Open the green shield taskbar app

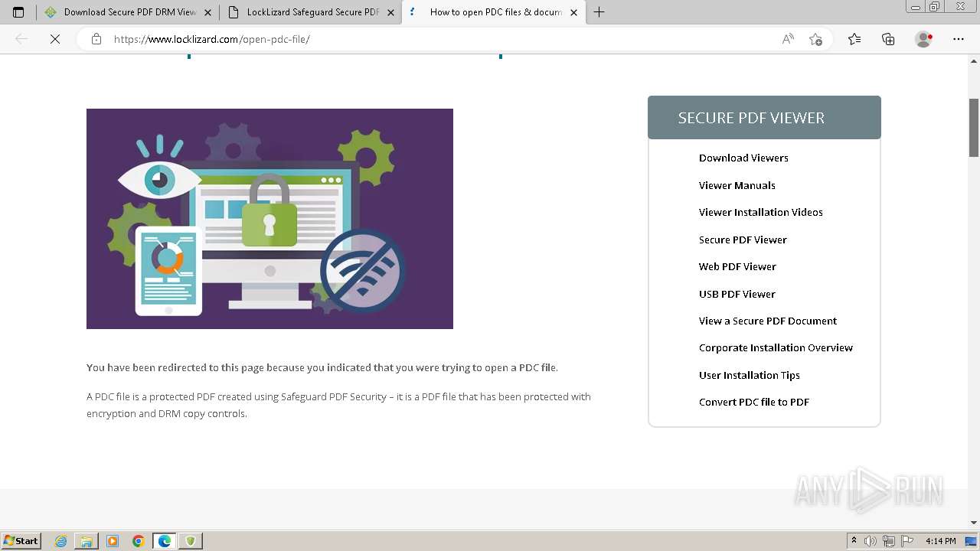[x=191, y=541]
